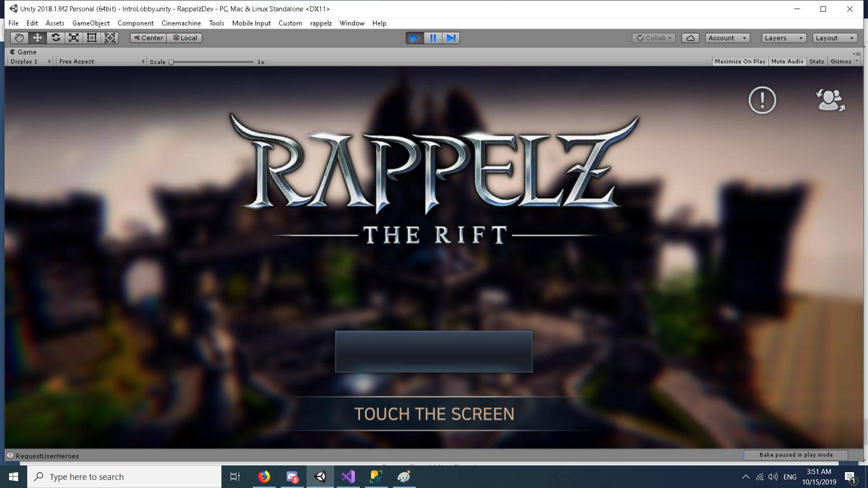Open ENG language input indicator
Viewport: 868px width, 488px height.
click(x=790, y=477)
